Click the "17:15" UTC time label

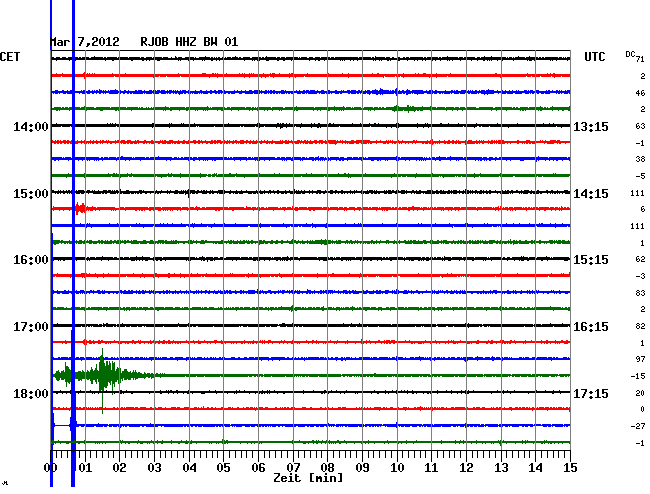(x=591, y=394)
